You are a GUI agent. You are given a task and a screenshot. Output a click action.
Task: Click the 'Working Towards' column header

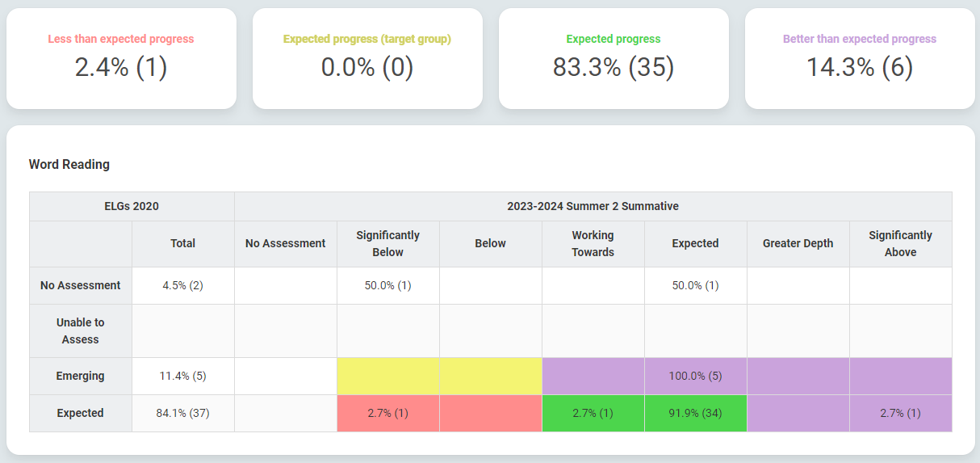[593, 243]
